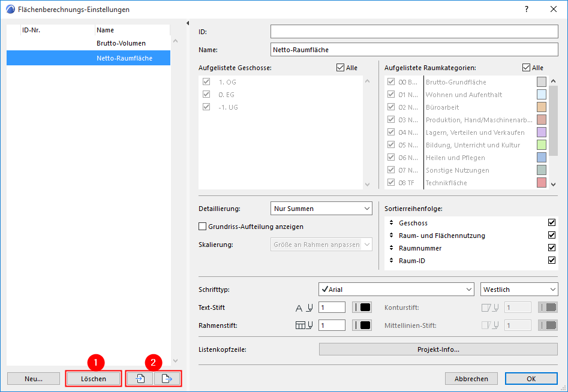Confirm with the OK button

[531, 379]
